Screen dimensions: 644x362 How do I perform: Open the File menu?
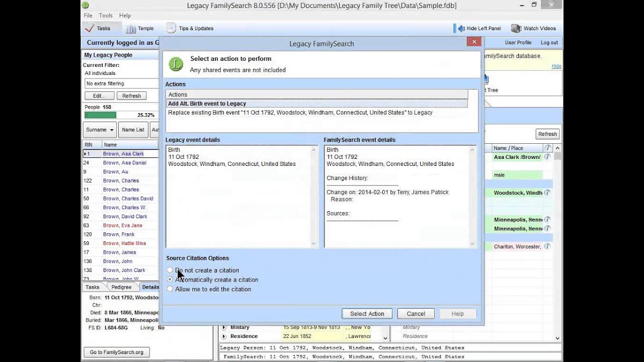[x=88, y=16]
